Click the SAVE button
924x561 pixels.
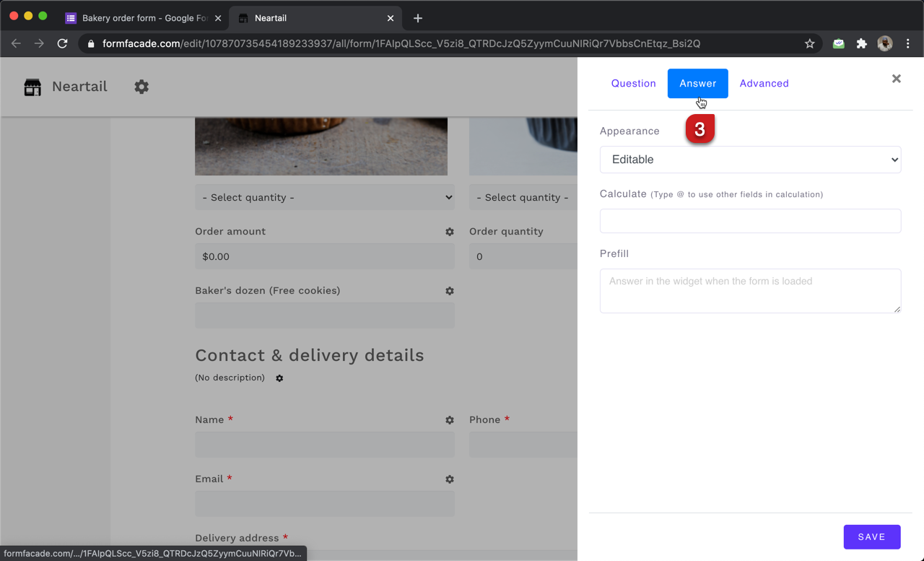pyautogui.click(x=871, y=536)
